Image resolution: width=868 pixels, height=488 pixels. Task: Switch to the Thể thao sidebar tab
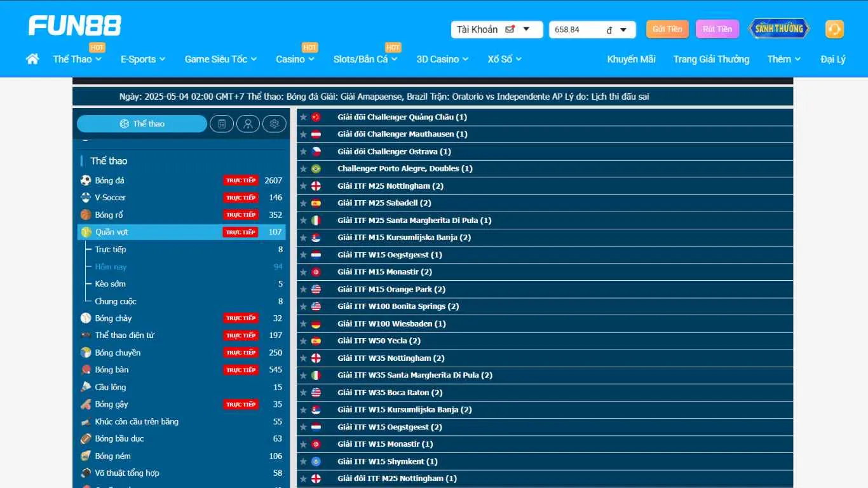[x=142, y=124]
